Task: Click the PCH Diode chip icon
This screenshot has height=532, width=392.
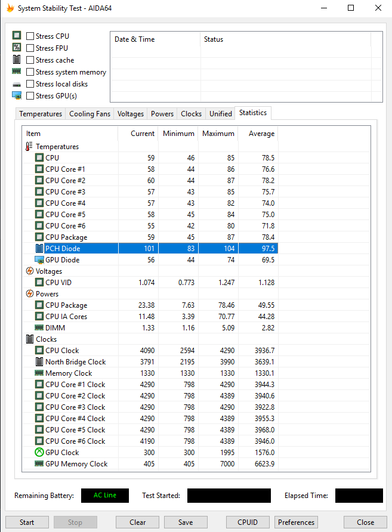Action: click(39, 248)
